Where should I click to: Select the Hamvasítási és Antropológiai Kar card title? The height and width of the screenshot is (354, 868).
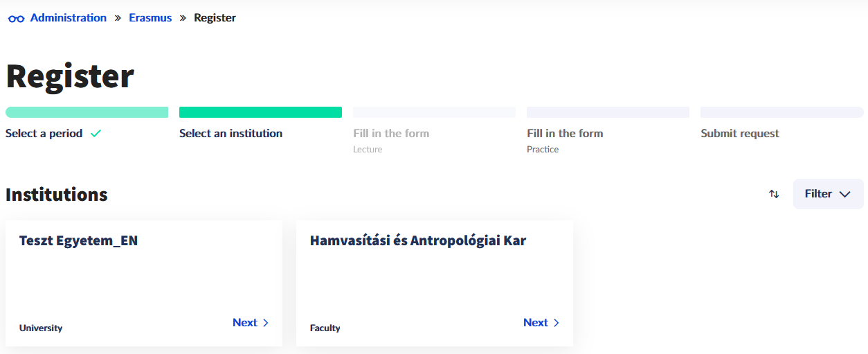click(x=418, y=241)
